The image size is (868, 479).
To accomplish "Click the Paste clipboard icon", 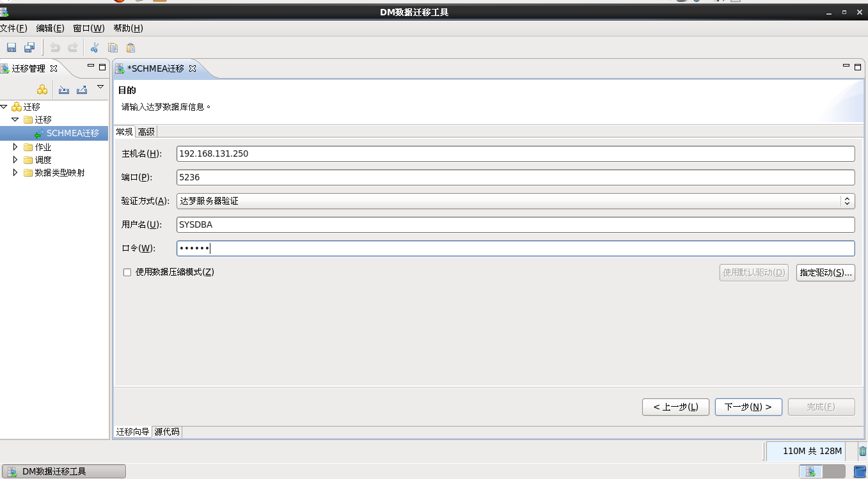I will (130, 47).
